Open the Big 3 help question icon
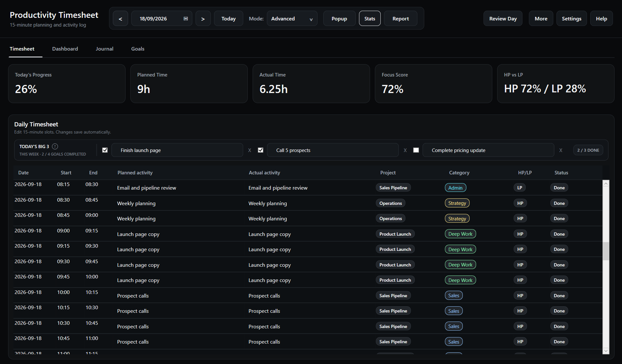 55,147
